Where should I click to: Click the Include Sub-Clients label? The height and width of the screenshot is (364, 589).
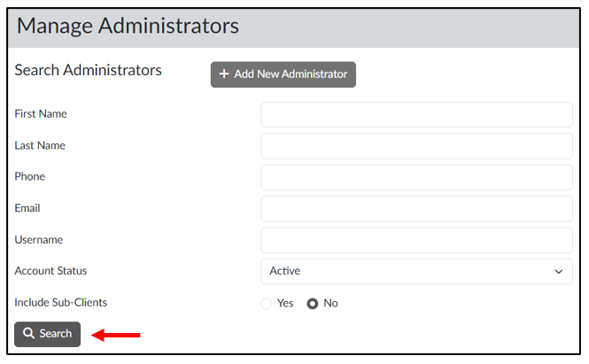click(x=60, y=303)
